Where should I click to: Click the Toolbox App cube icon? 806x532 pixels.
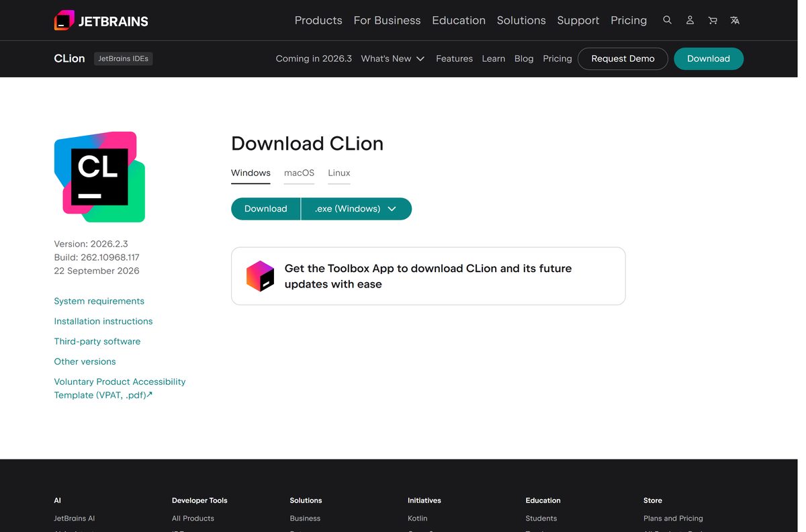(x=260, y=276)
